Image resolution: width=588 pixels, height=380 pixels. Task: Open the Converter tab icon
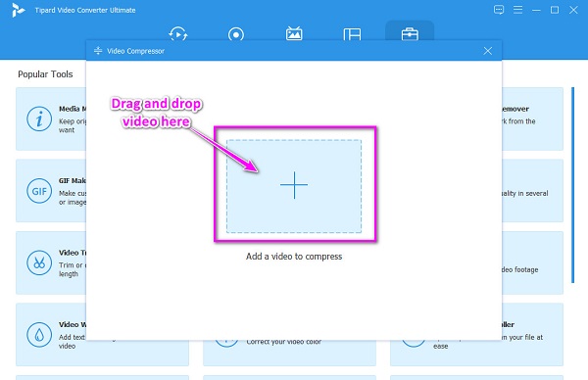[178, 34]
